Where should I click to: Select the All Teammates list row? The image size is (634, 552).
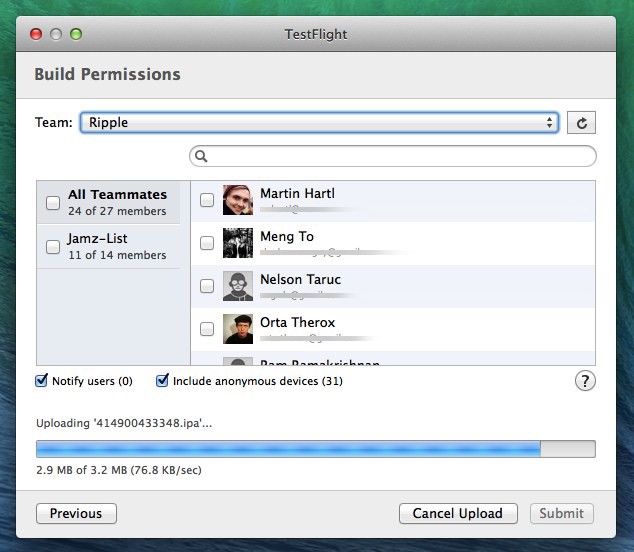pyautogui.click(x=108, y=203)
